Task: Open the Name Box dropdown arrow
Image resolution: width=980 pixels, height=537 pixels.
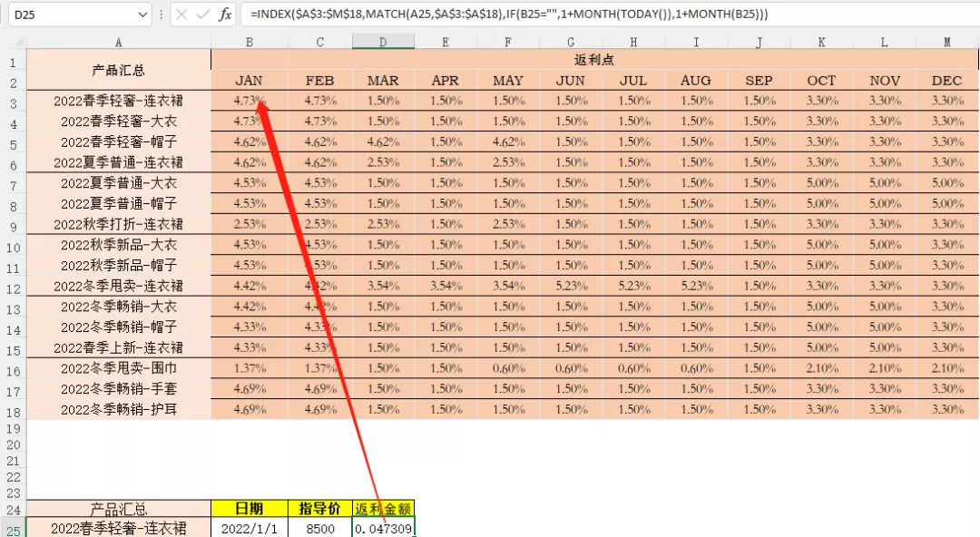Action: pos(142,15)
